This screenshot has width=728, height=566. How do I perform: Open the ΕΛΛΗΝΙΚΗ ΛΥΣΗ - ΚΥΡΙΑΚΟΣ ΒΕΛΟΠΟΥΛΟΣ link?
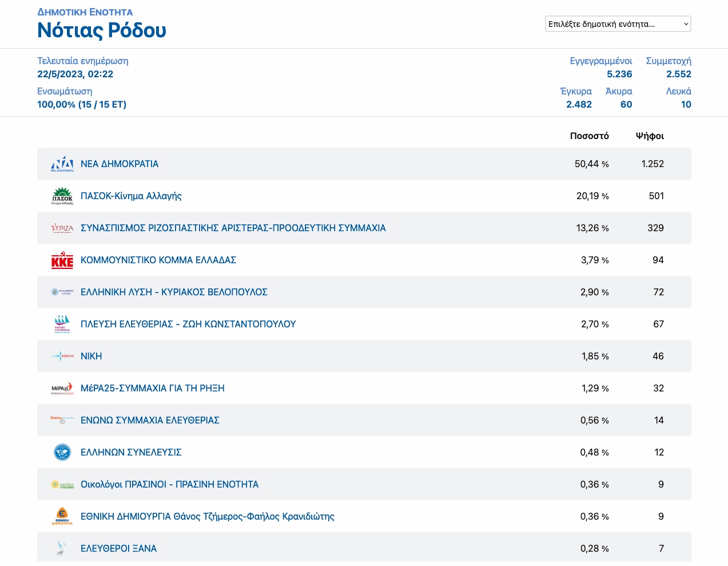point(174,292)
